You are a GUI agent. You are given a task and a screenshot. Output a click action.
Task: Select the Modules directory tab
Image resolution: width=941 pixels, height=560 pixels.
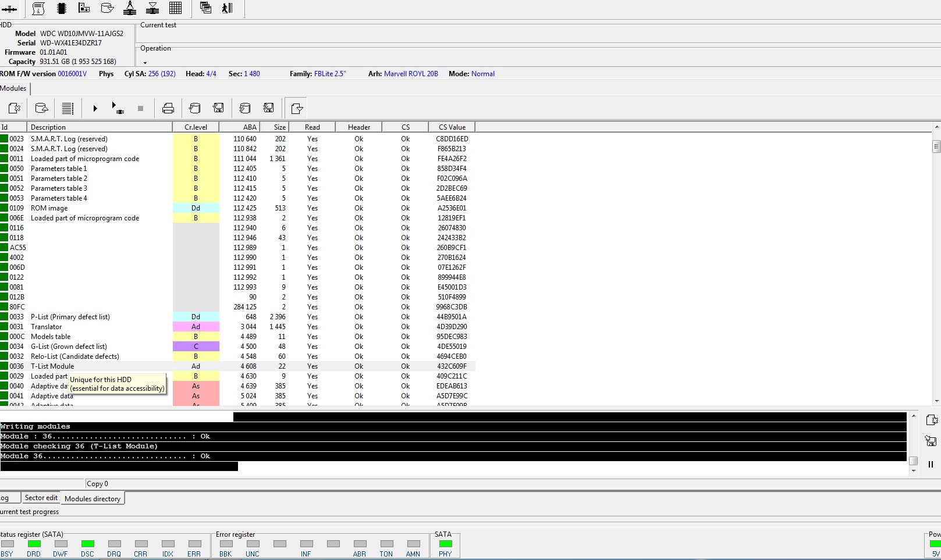93,498
